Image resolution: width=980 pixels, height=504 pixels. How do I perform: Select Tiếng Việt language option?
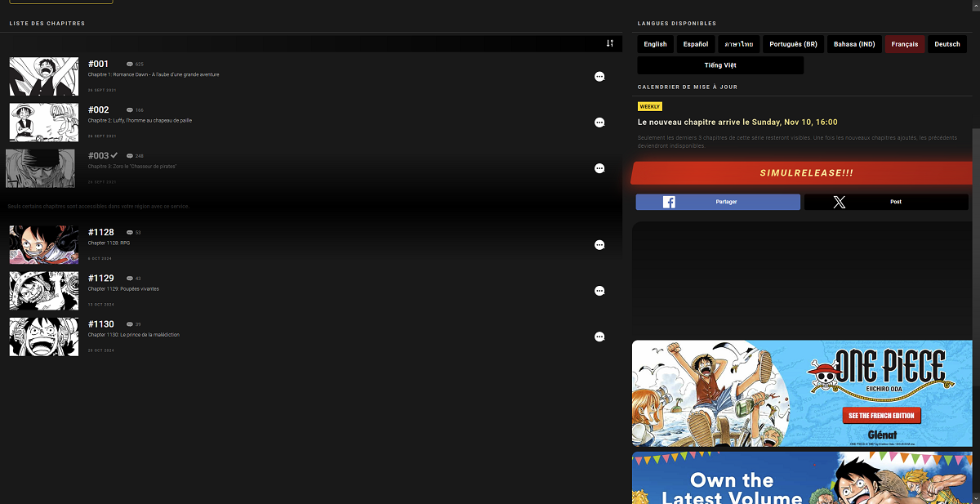tap(719, 65)
